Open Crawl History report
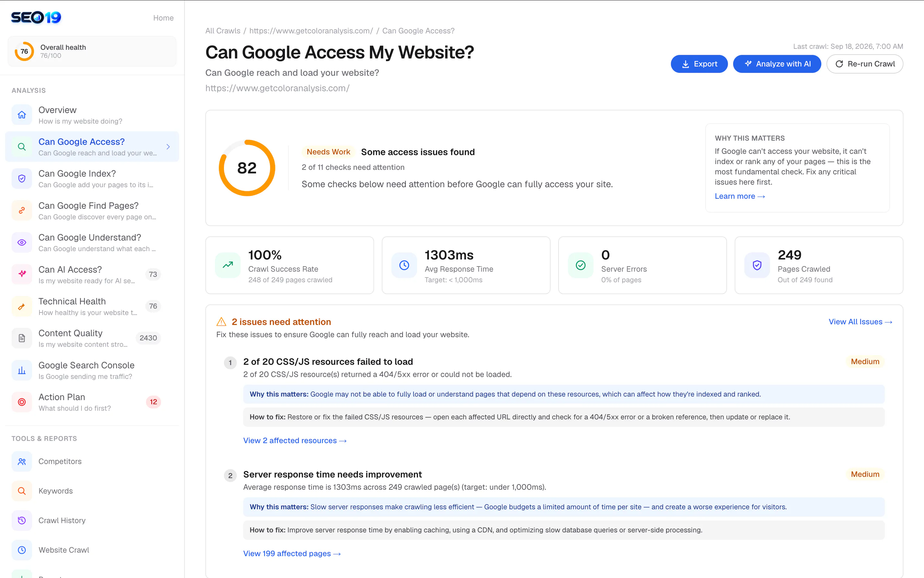 [x=92, y=520]
